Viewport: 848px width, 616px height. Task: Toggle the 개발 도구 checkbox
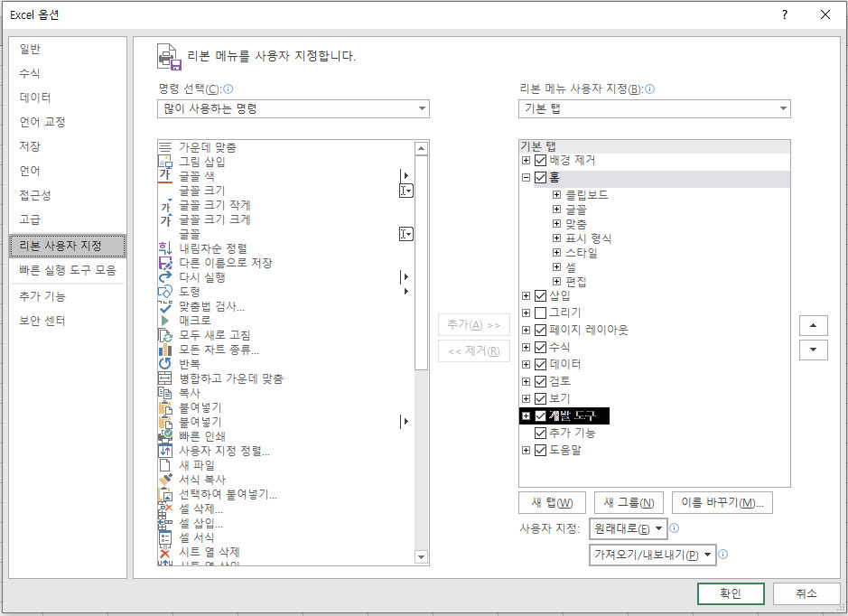pyautogui.click(x=540, y=415)
